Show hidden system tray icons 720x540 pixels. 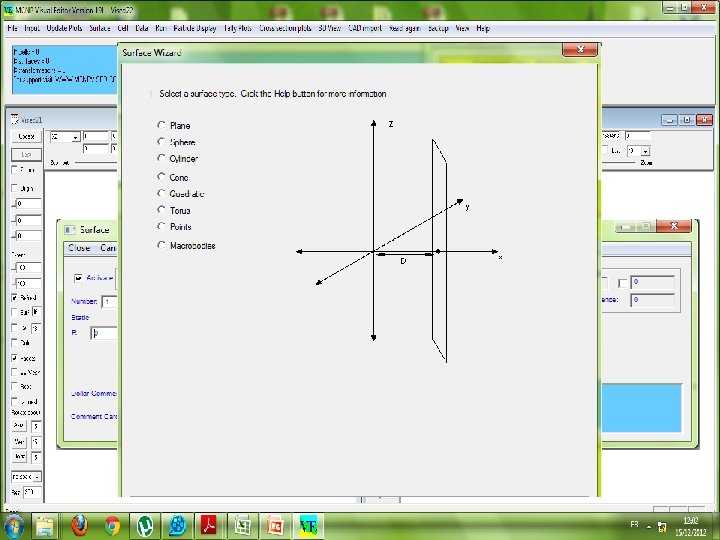[x=649, y=527]
